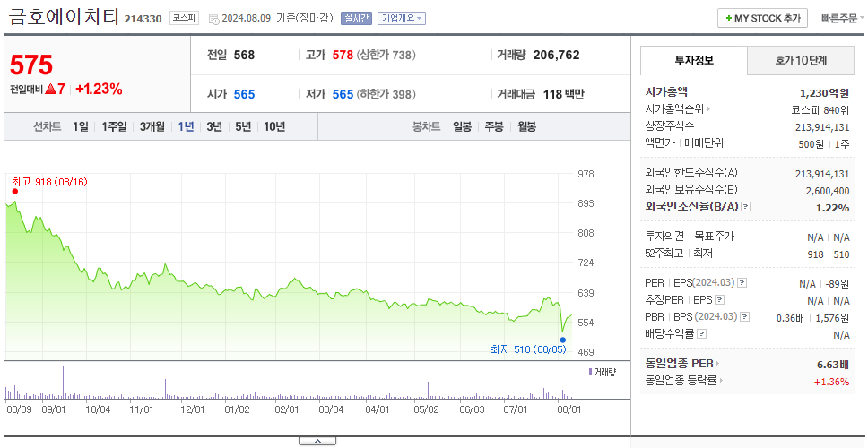
Task: Select the 1주일 line chart period
Action: [114, 126]
